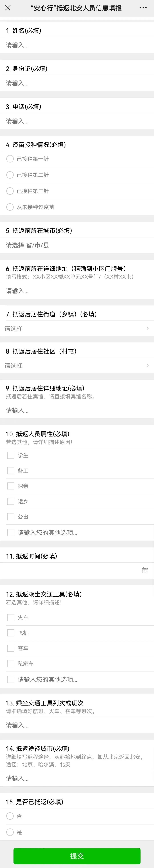Image resolution: width=154 pixels, height=868 pixels.
Task: Focus the 身份证 ID input field
Action: click(x=77, y=83)
